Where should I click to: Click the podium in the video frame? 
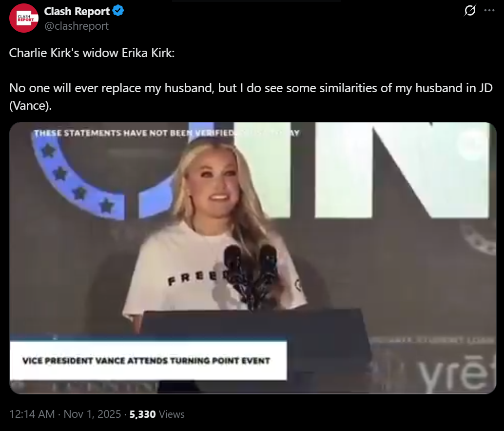[255, 351]
